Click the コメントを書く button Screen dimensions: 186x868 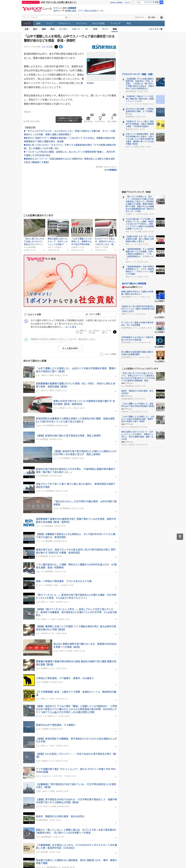click(93, 314)
